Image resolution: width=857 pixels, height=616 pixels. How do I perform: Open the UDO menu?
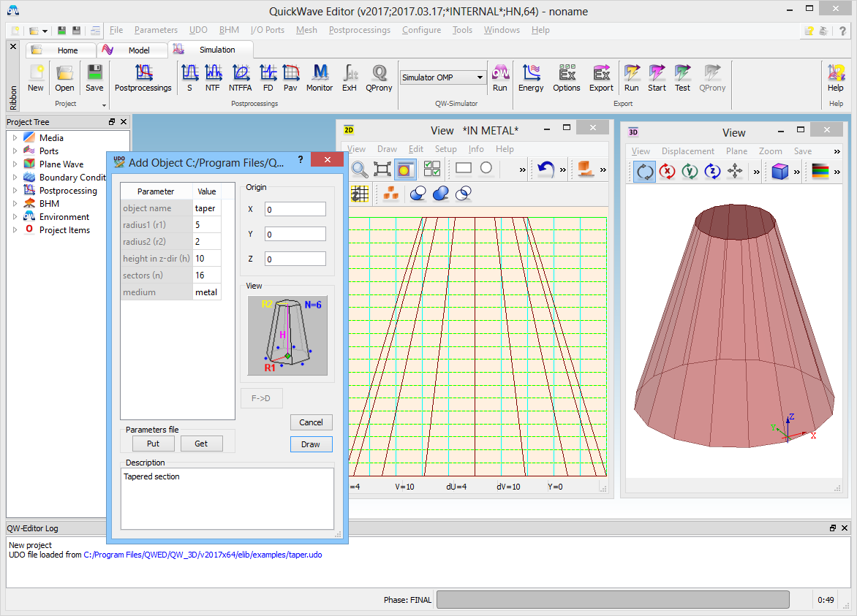point(198,30)
